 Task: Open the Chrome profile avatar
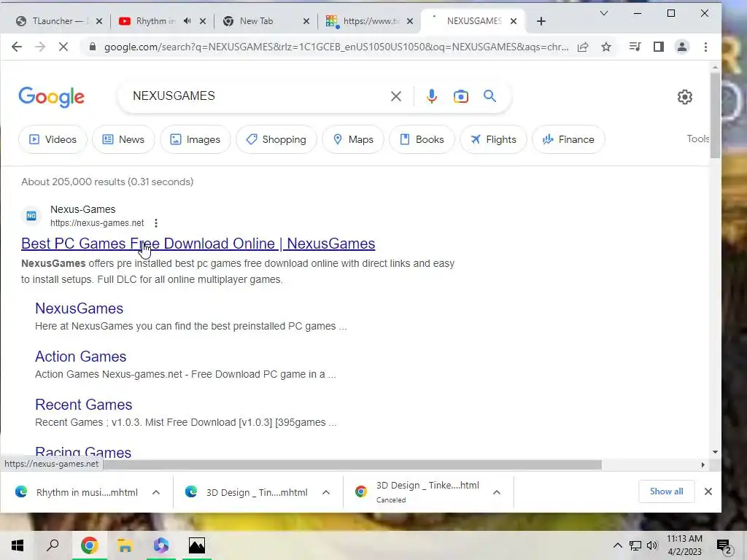[x=682, y=47]
